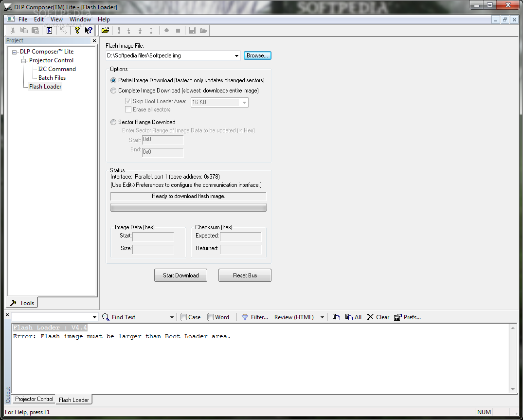Click the Browse... button
The height and width of the screenshot is (420, 523).
pos(257,55)
